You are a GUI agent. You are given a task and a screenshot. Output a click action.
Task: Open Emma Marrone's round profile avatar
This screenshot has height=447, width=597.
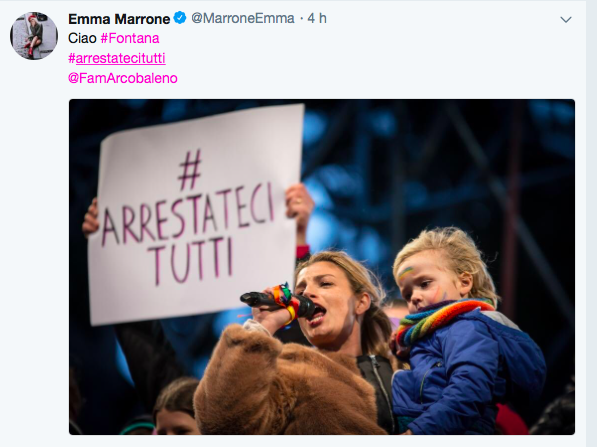pyautogui.click(x=34, y=36)
